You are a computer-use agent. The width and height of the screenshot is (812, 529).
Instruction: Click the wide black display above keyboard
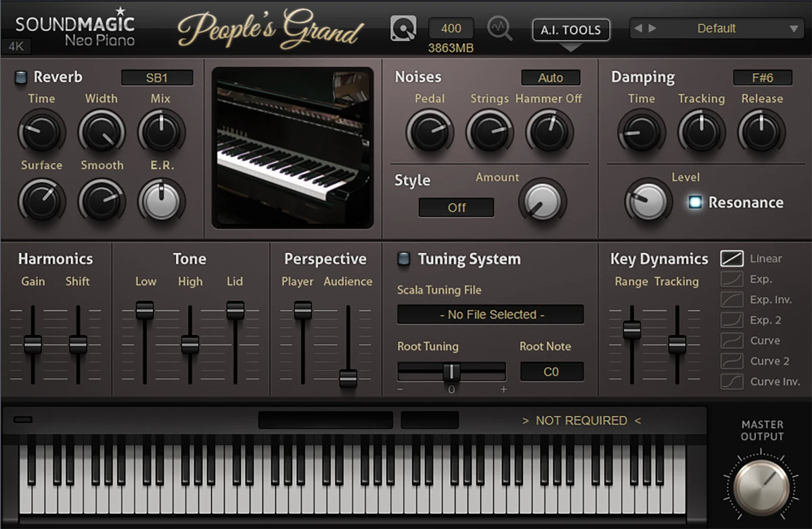[325, 420]
